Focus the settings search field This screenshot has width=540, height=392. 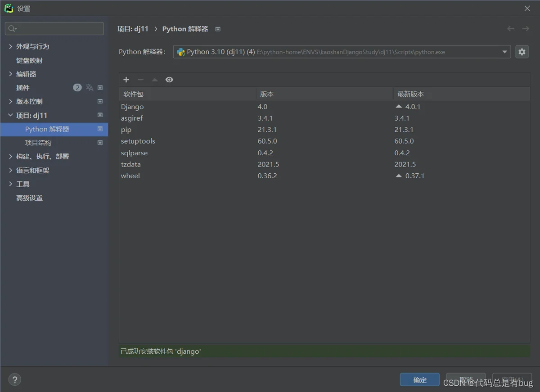(x=54, y=29)
